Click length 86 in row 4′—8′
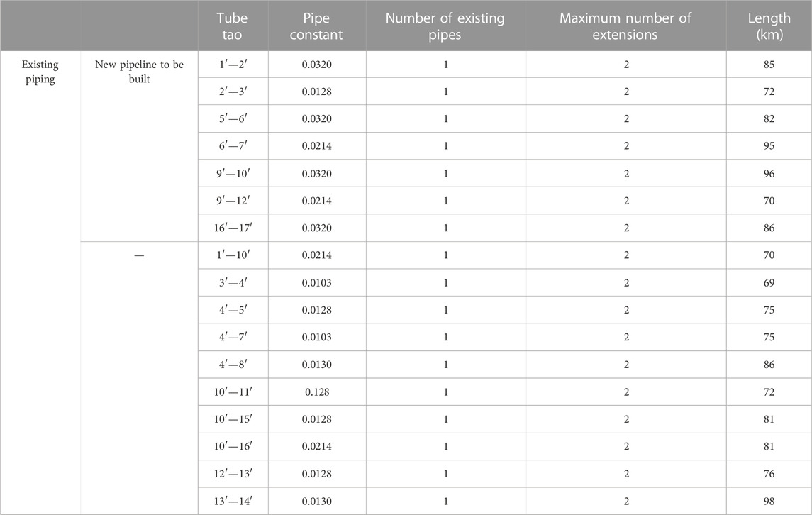This screenshot has height=515, width=812. point(769,364)
